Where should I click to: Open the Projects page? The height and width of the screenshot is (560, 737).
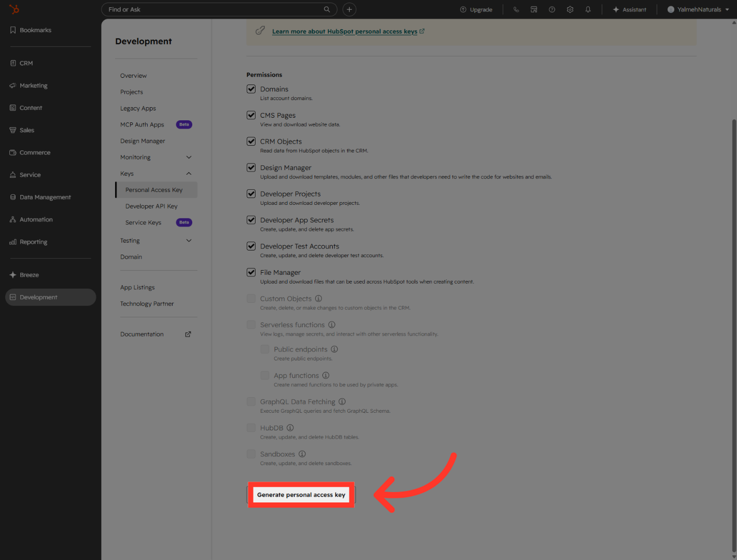[132, 92]
